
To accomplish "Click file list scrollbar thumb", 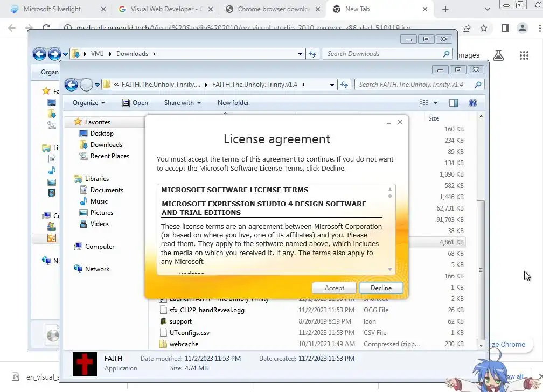I will coord(481,270).
